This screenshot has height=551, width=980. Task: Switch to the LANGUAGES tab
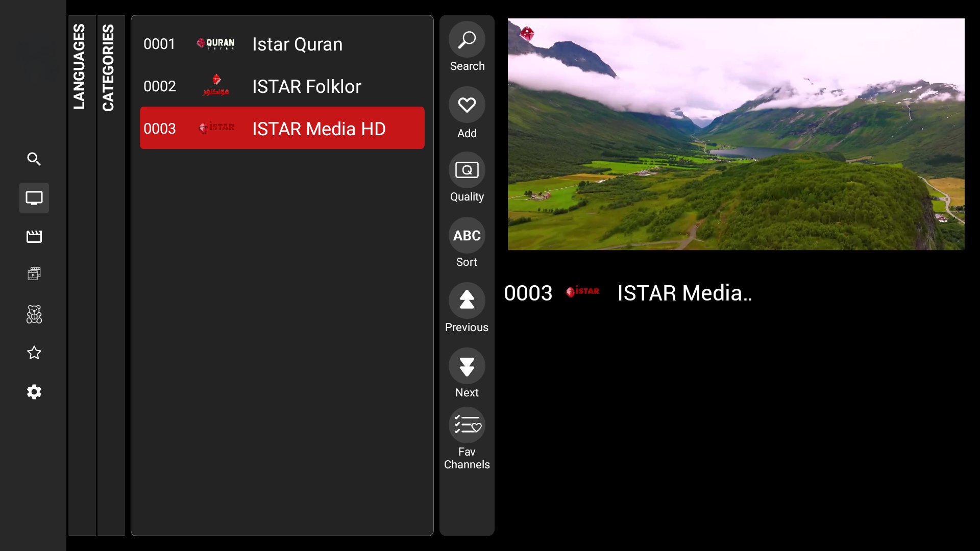click(x=80, y=69)
